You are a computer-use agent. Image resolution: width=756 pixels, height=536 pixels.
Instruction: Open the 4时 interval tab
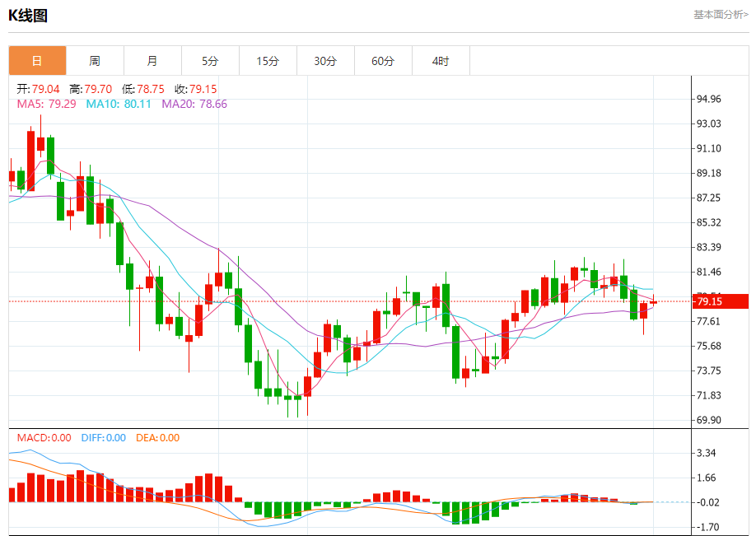pyautogui.click(x=441, y=61)
